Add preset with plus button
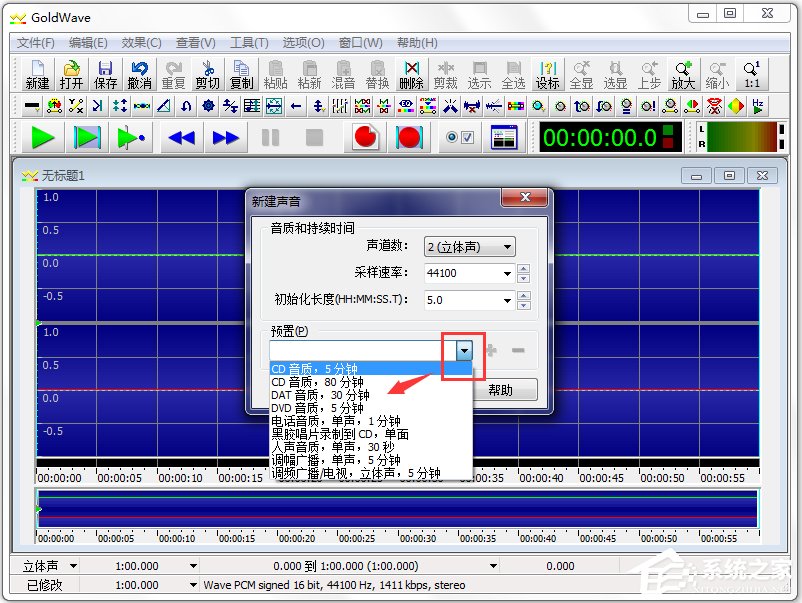The image size is (802, 603). 491,350
